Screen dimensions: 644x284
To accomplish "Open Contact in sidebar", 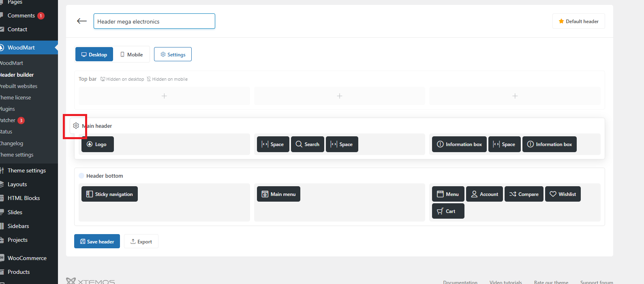I will tap(17, 29).
